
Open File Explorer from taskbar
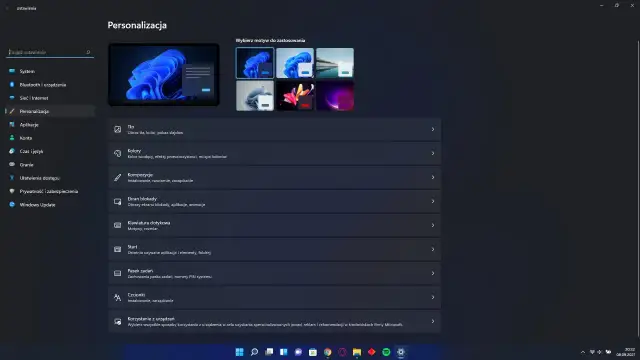click(357, 352)
